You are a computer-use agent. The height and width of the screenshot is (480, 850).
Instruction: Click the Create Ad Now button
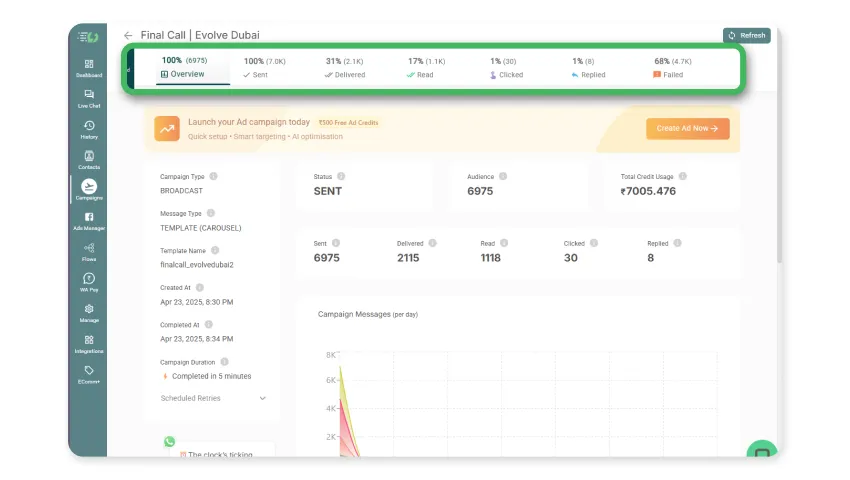(x=687, y=129)
